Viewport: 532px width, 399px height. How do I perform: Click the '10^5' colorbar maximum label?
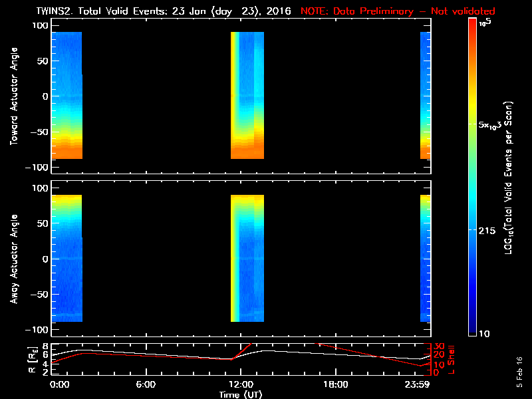485,23
